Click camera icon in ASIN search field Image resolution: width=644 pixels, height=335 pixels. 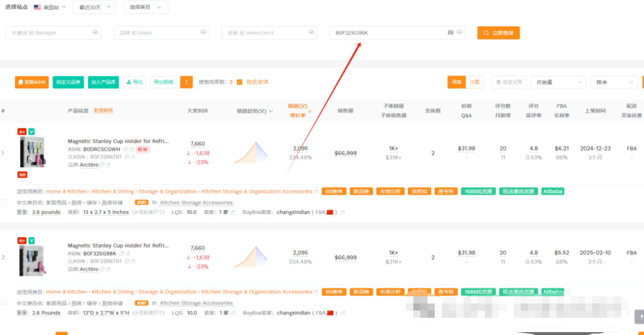[x=451, y=32]
